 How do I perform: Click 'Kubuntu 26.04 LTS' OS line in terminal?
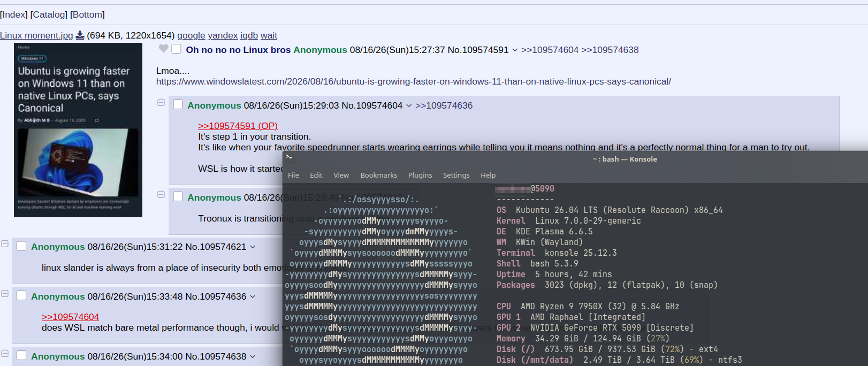[x=610, y=210]
